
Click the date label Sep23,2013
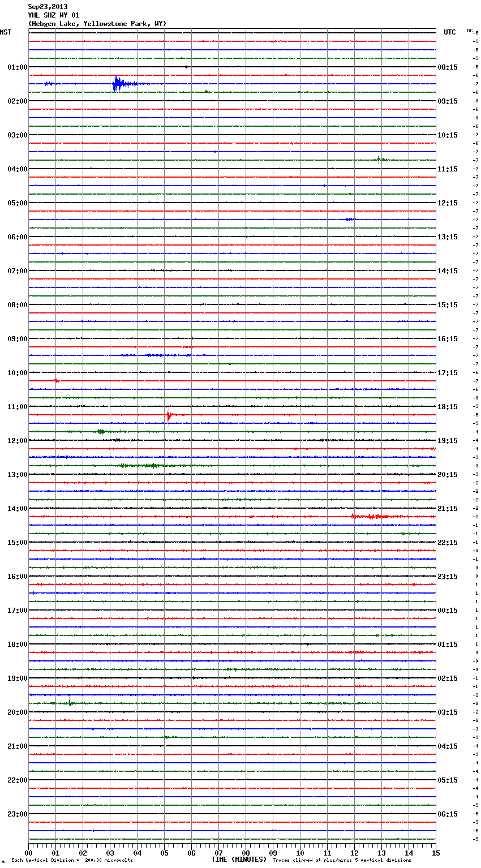(x=48, y=7)
